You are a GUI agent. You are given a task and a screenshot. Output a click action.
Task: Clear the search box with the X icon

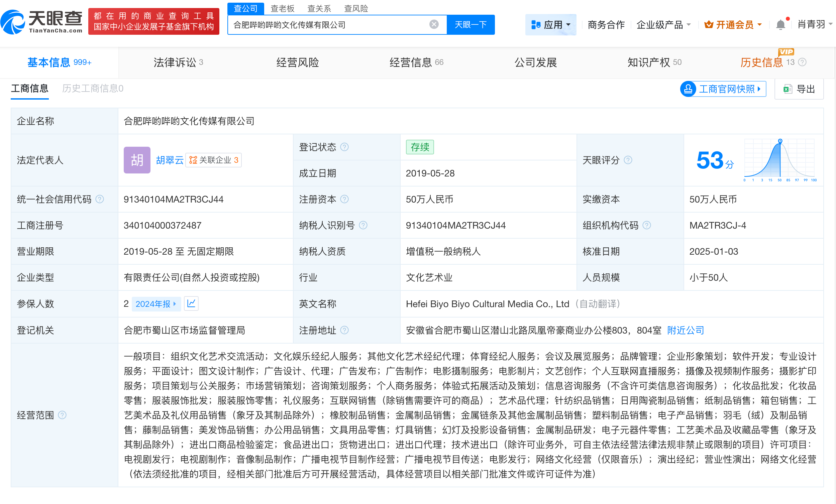pos(434,24)
